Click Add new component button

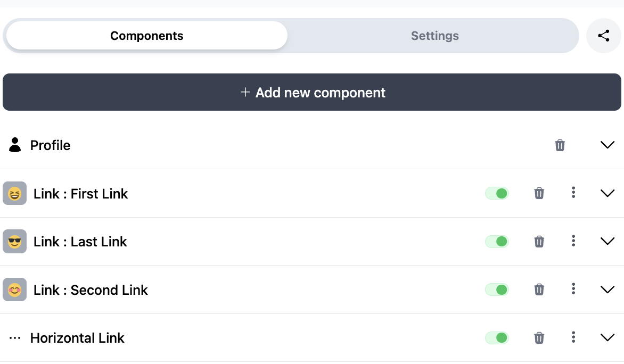click(x=312, y=92)
